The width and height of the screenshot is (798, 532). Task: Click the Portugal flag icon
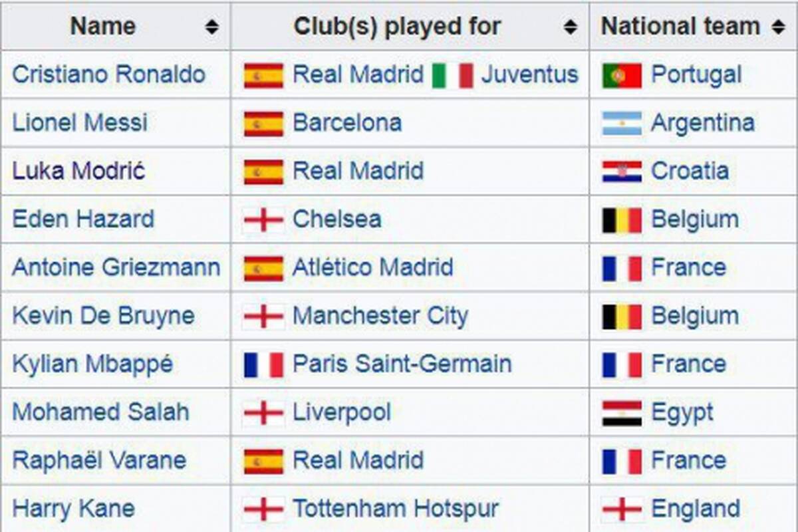pyautogui.click(x=622, y=75)
